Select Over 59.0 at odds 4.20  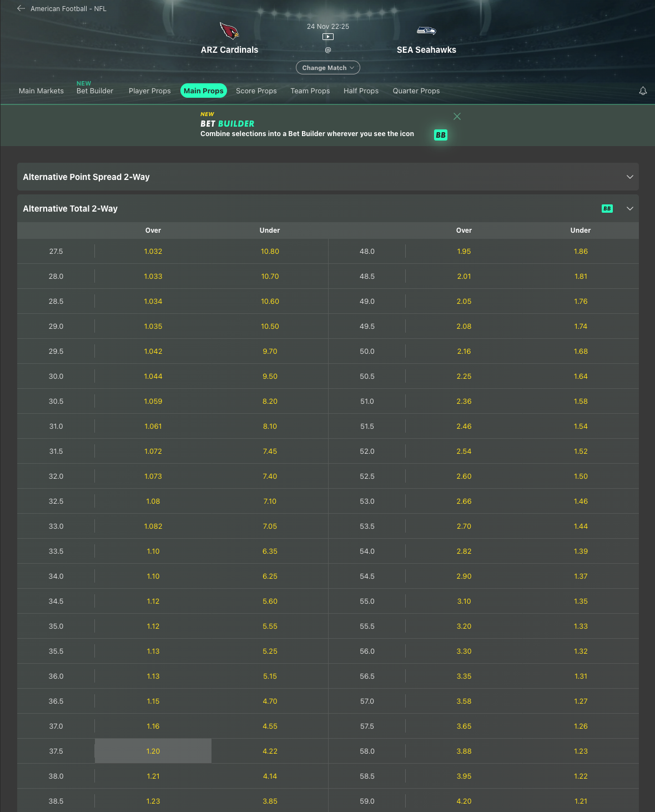pos(464,801)
